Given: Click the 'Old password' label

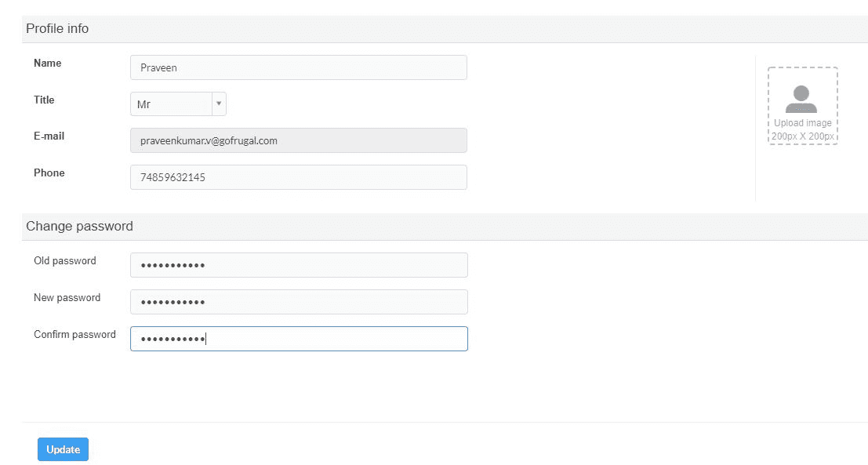Looking at the screenshot, I should [x=64, y=261].
